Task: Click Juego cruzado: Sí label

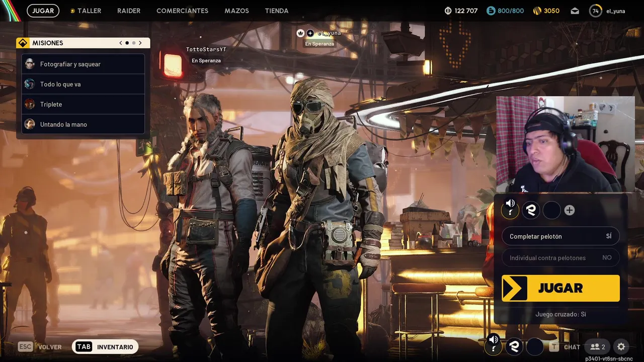Action: 560,314
